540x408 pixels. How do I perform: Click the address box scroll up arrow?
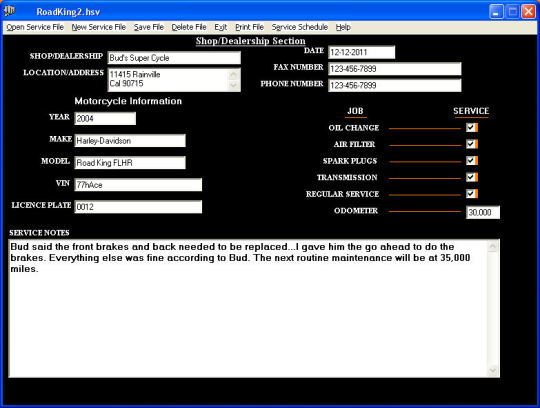click(233, 74)
